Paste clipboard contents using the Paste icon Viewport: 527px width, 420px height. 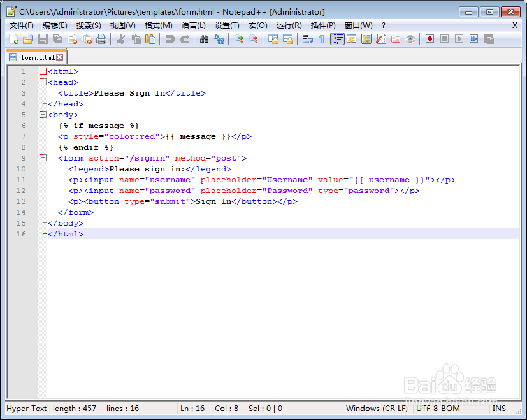151,39
